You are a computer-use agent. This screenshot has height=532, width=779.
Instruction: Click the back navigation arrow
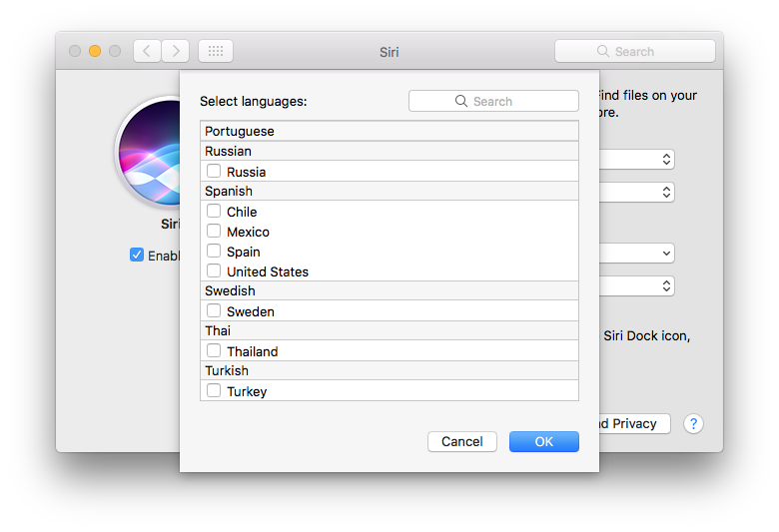(147, 51)
